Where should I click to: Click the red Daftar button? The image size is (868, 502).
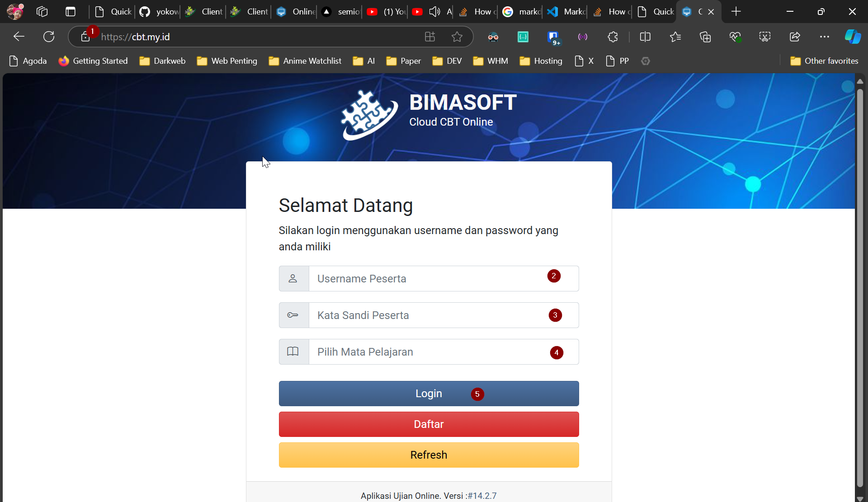(x=429, y=424)
